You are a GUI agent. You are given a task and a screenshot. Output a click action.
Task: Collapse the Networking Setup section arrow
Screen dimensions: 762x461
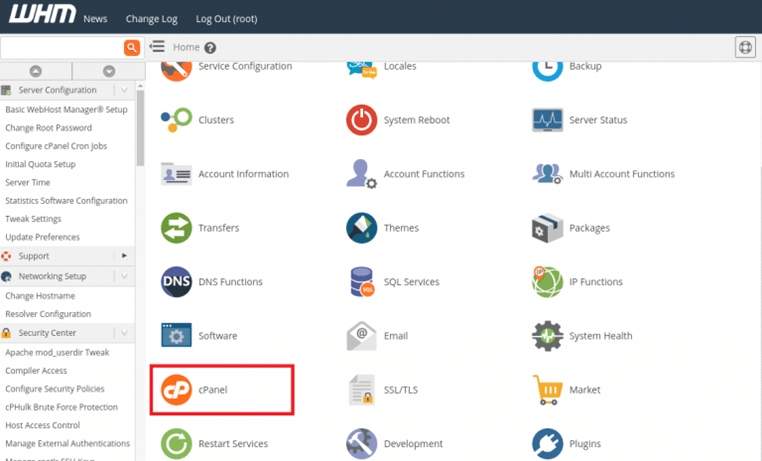click(x=124, y=276)
